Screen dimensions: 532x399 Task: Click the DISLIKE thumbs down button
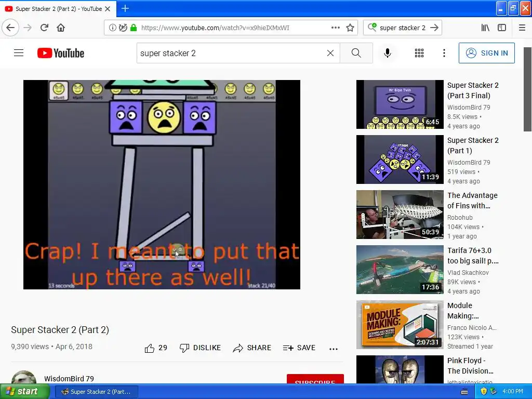click(200, 348)
